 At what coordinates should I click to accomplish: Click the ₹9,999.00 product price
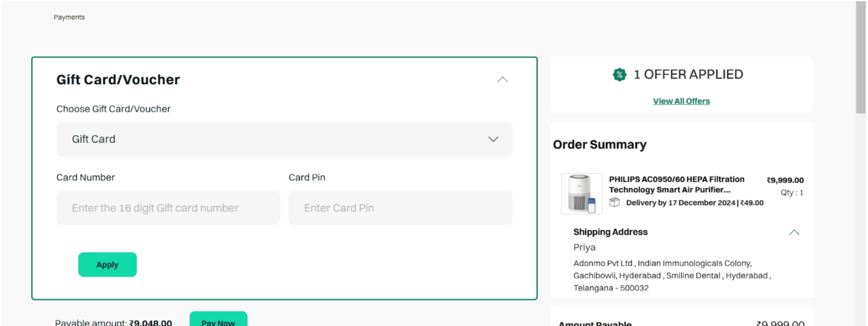point(785,180)
